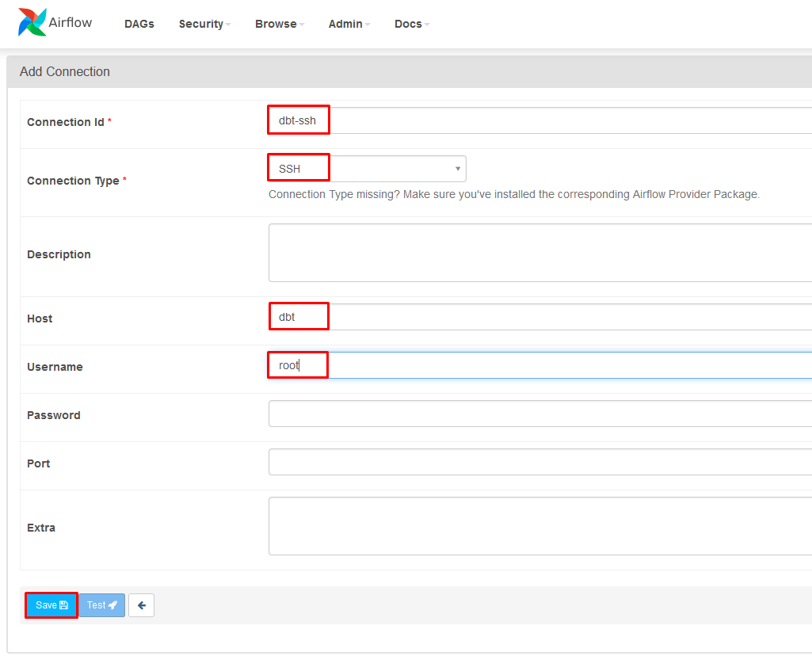The image size is (812, 656).
Task: Click the Username field containing root
Action: [x=539, y=365]
